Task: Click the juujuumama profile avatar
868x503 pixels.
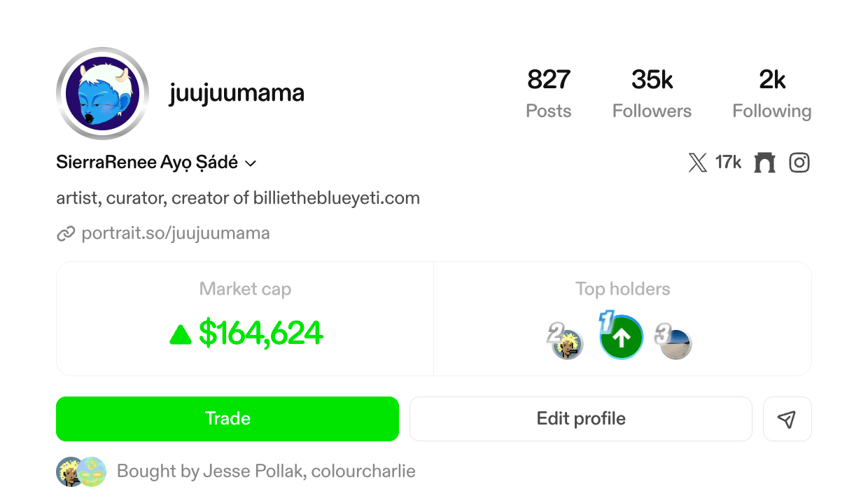Action: coord(102,94)
